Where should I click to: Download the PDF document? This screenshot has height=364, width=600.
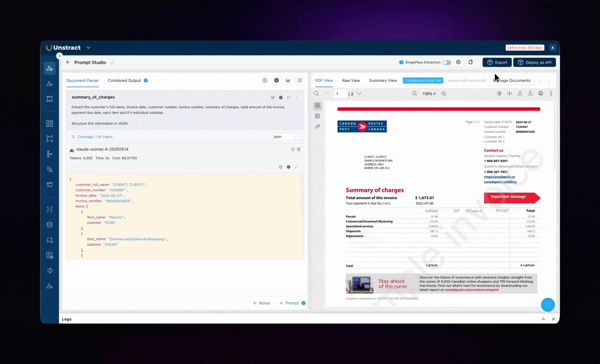click(x=531, y=93)
